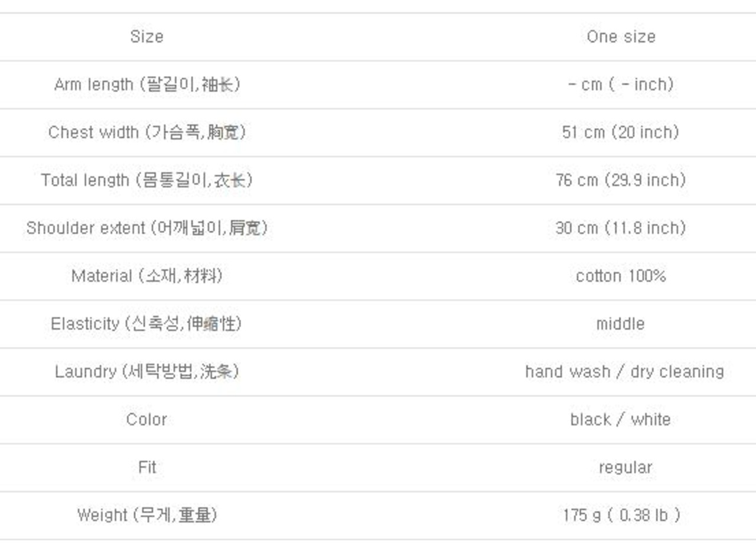Select the regular fit value
The height and width of the screenshot is (547, 756).
click(x=625, y=468)
